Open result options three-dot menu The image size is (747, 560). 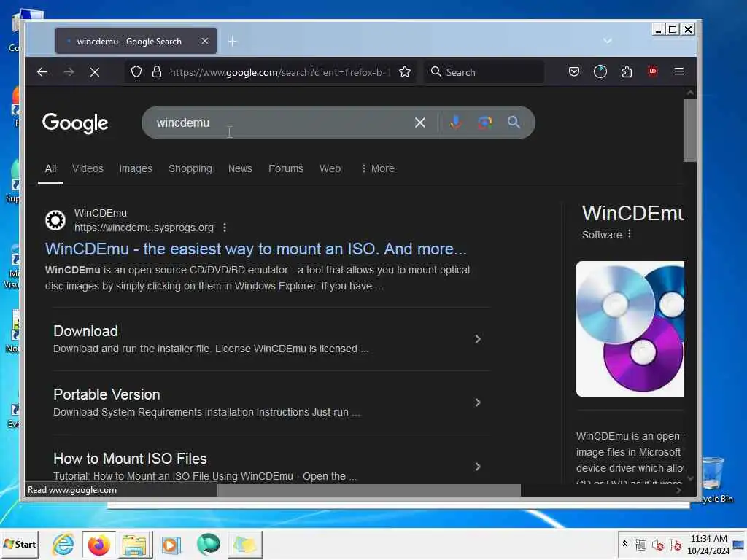[x=225, y=227]
